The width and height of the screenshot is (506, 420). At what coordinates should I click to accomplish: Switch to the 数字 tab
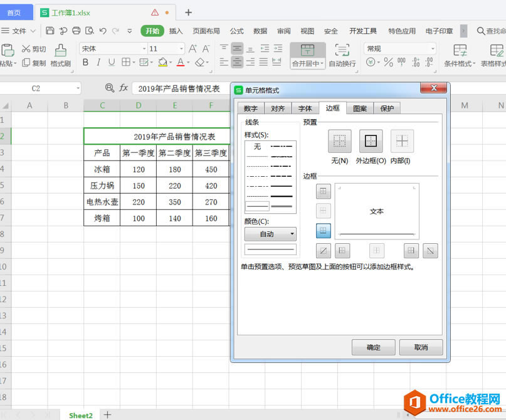[x=250, y=108]
